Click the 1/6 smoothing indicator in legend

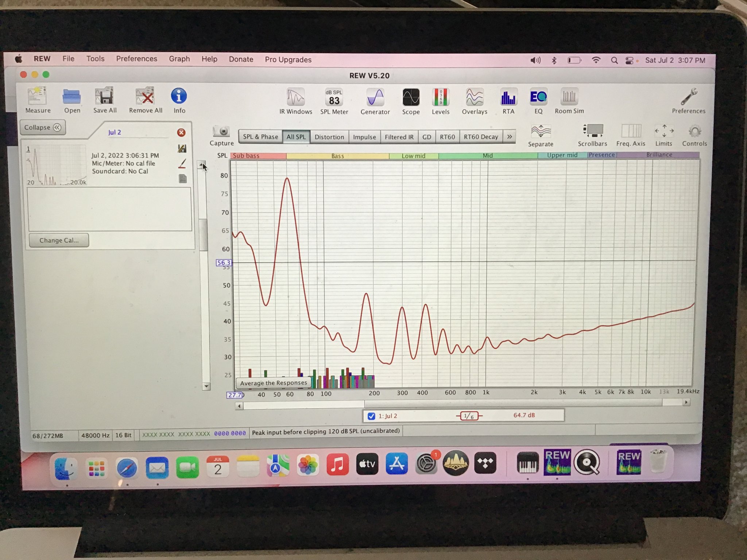click(x=469, y=416)
